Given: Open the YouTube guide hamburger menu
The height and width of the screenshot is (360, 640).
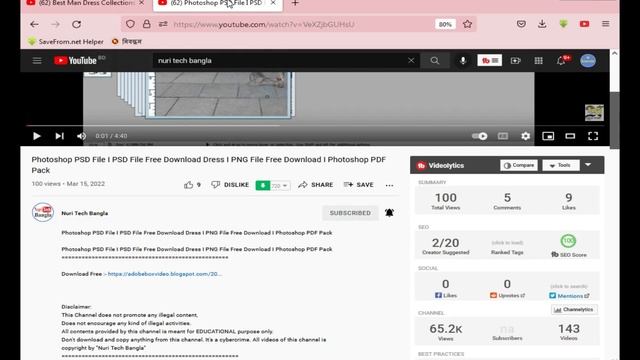Looking at the screenshot, I should click(x=37, y=61).
